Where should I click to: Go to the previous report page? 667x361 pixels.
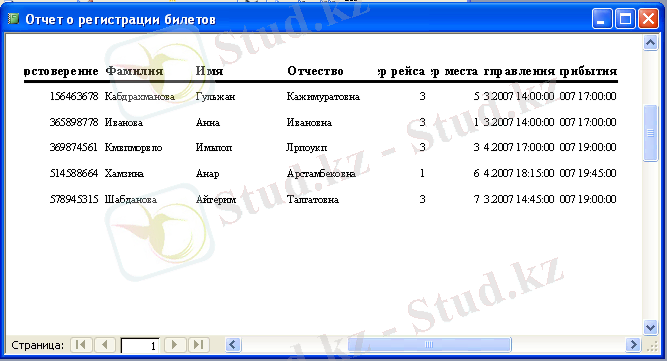tap(105, 344)
